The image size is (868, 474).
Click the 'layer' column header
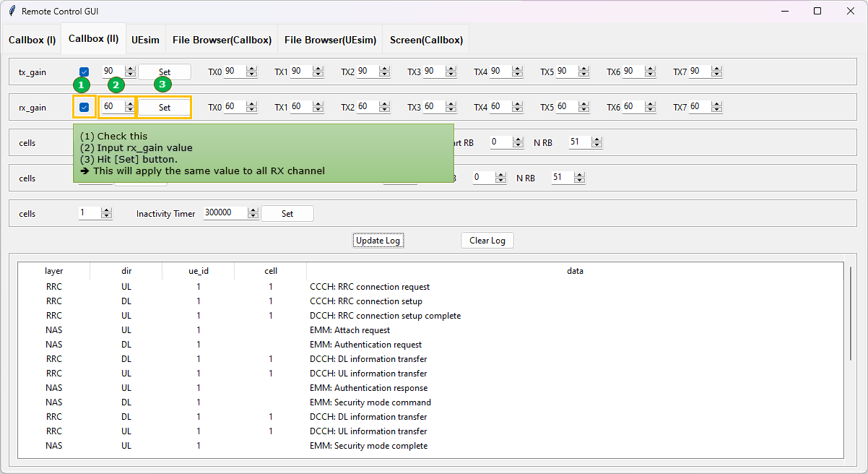[x=54, y=271]
